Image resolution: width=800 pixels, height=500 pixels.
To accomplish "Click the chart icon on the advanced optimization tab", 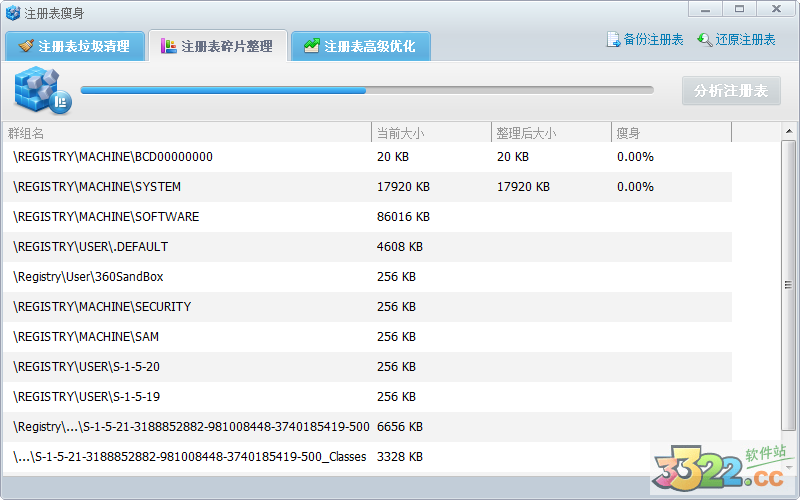I will [x=312, y=46].
